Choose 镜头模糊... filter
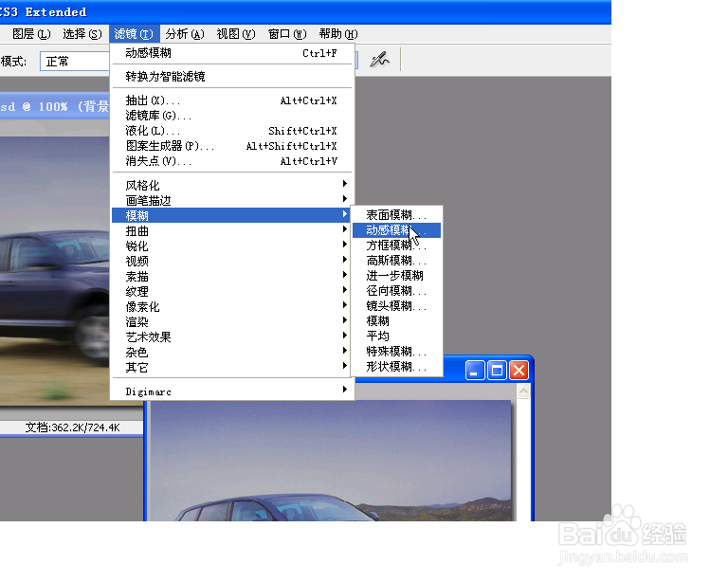The height and width of the screenshot is (582, 728). pos(396,306)
